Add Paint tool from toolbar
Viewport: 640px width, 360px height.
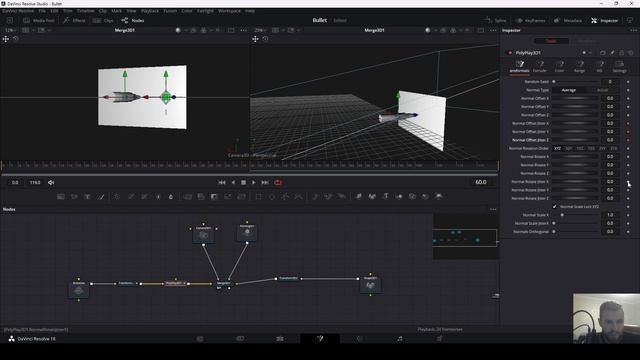click(x=101, y=197)
